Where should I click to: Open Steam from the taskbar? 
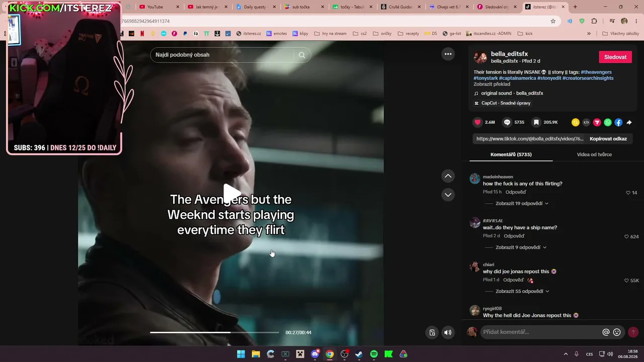(x=359, y=354)
